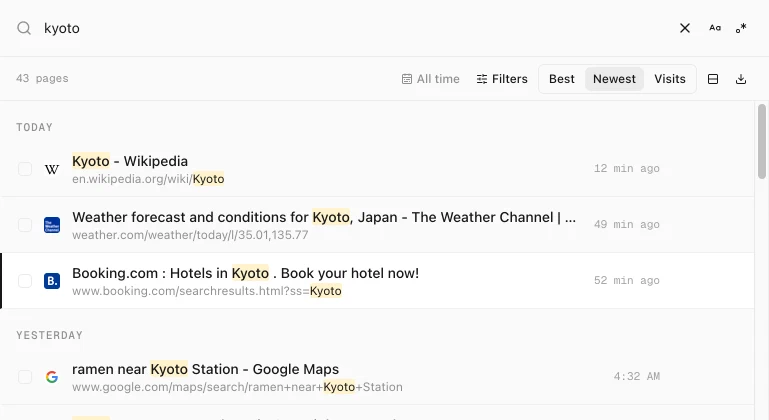The width and height of the screenshot is (769, 420).
Task: Sort results by Visits
Action: [x=669, y=79]
